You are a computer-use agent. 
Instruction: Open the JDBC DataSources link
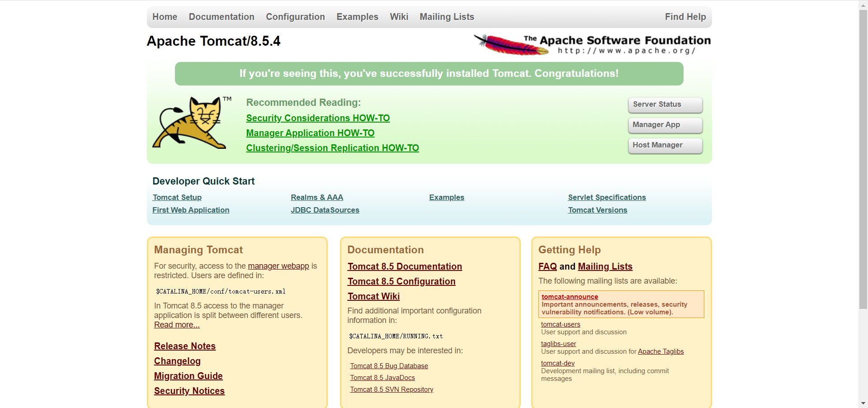coord(325,210)
